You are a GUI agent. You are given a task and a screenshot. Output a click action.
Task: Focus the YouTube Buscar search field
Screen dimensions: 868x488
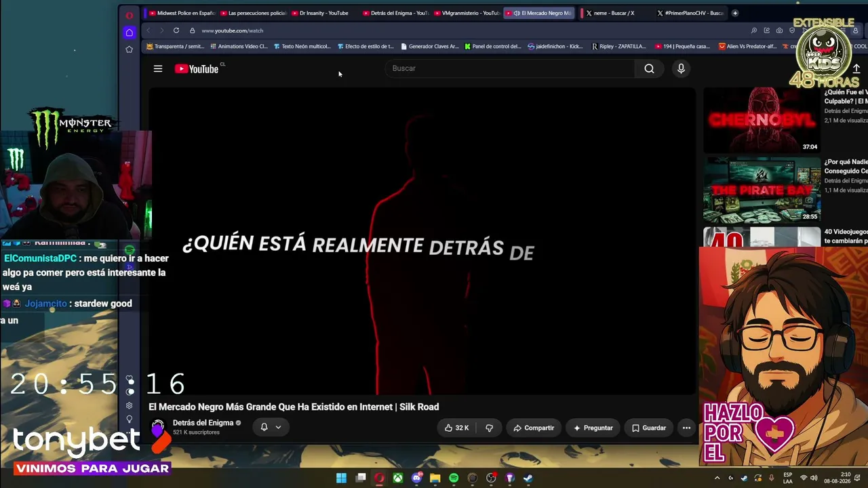510,68
